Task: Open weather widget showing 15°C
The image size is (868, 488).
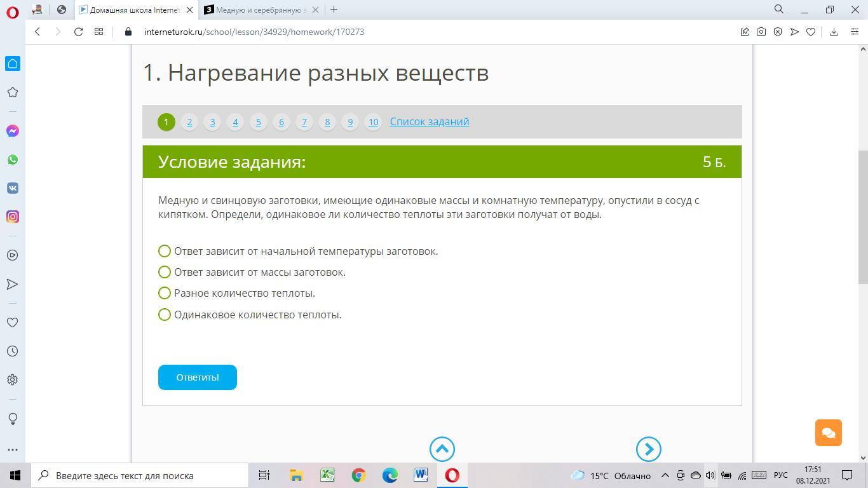Action: 611,475
